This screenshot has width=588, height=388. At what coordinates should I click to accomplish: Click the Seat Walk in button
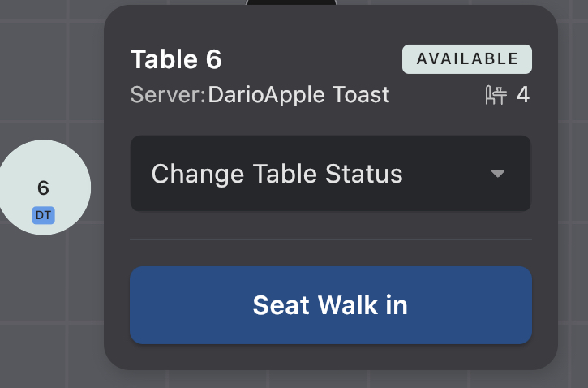pos(330,305)
